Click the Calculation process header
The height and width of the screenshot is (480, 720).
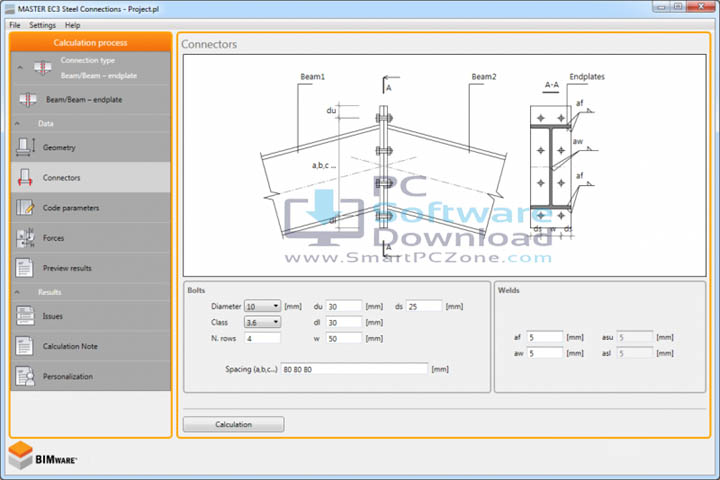point(90,43)
